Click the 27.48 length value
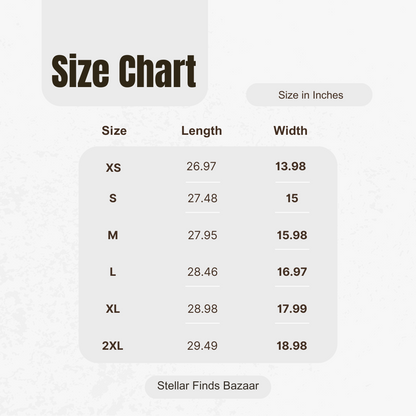Image resolution: width=416 pixels, height=416 pixels. 202,198
